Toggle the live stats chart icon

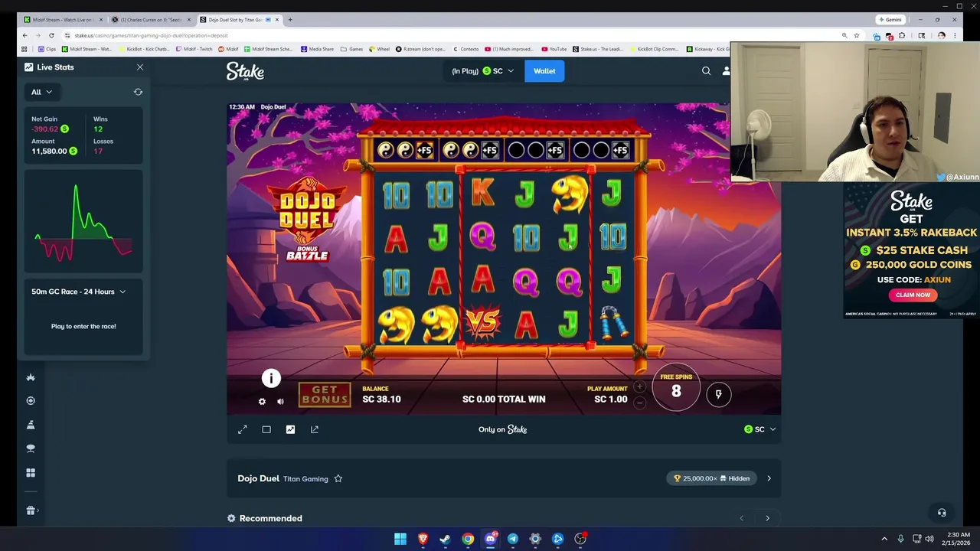point(290,429)
